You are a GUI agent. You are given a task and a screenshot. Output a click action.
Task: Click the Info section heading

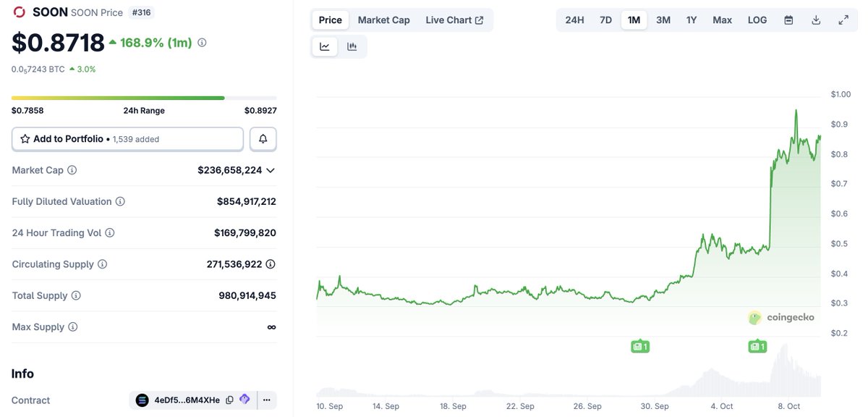click(x=22, y=374)
